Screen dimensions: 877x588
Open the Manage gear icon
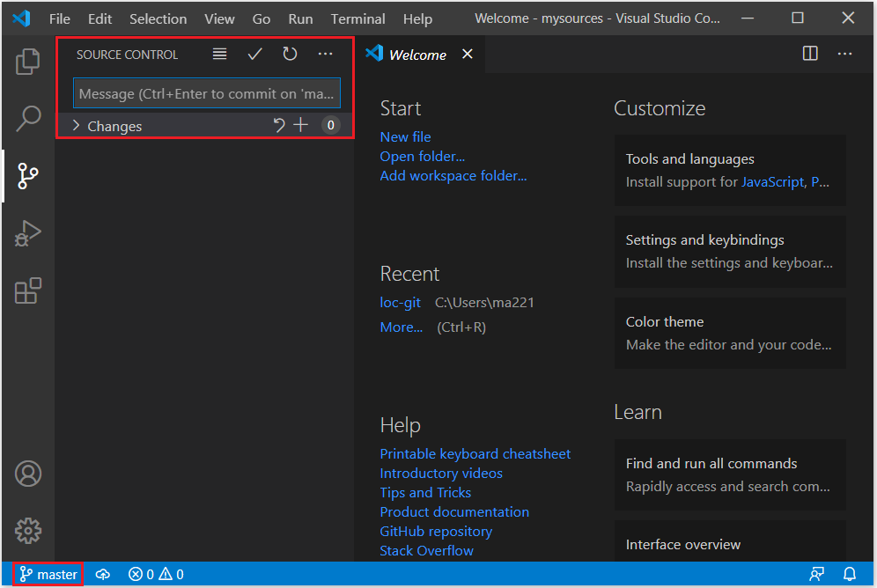pyautogui.click(x=27, y=531)
